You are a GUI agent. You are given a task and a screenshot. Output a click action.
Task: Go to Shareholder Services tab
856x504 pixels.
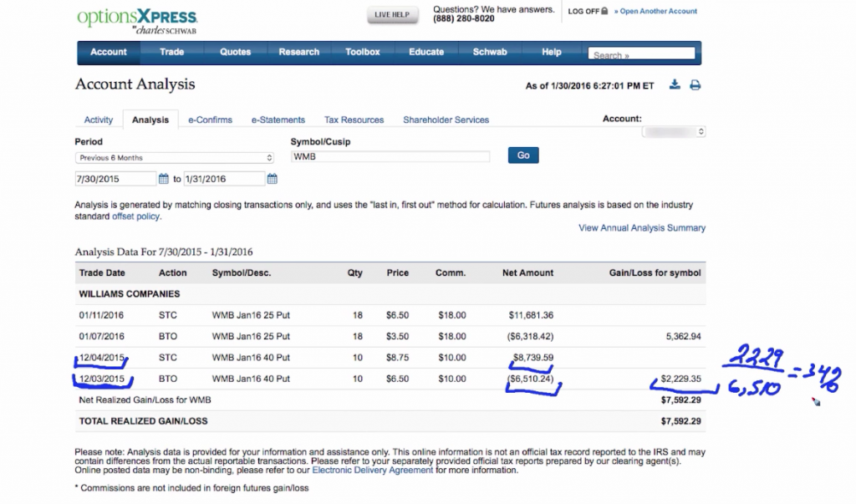[446, 120]
